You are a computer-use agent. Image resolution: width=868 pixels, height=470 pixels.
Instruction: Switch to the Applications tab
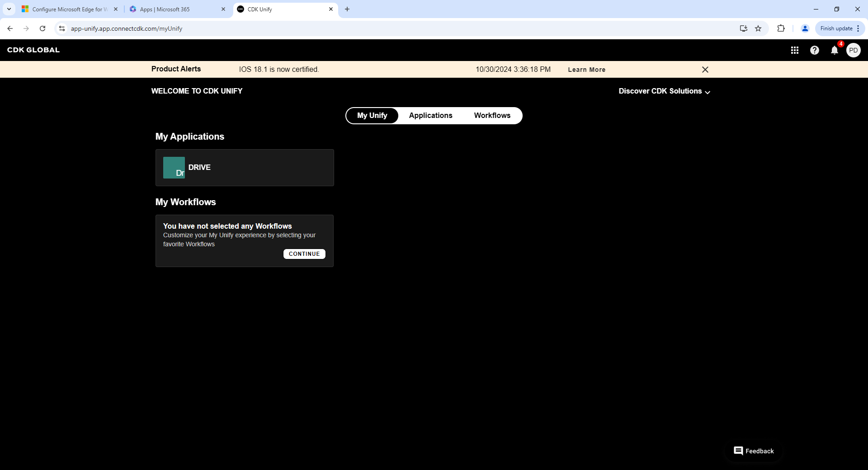(x=430, y=116)
